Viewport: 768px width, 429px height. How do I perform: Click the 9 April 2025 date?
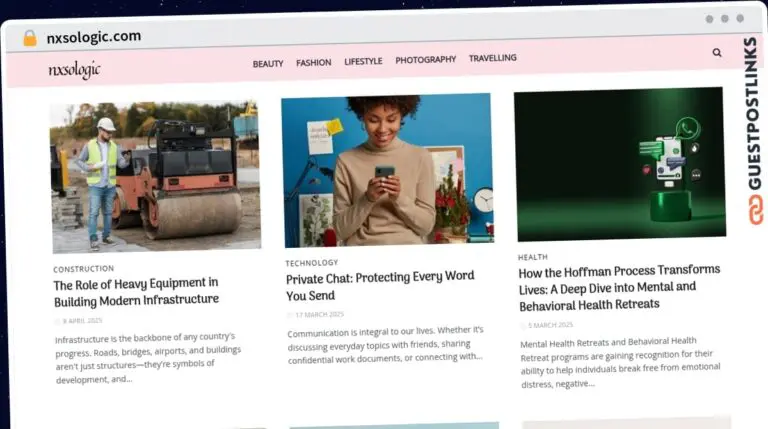pos(82,321)
